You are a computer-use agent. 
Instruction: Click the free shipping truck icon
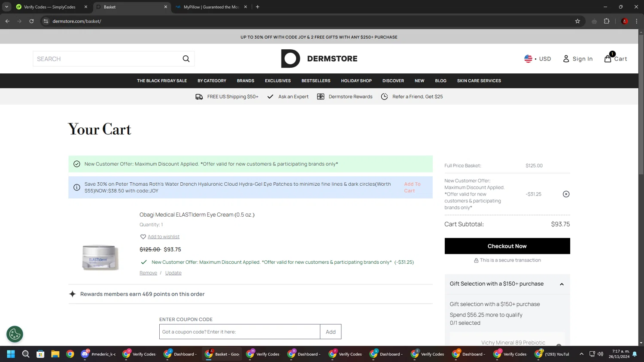199,97
